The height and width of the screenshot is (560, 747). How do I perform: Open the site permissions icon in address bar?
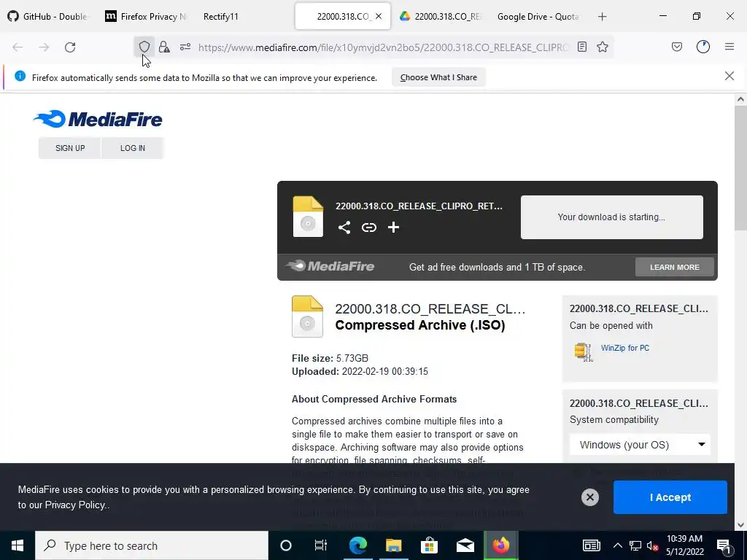coord(185,47)
